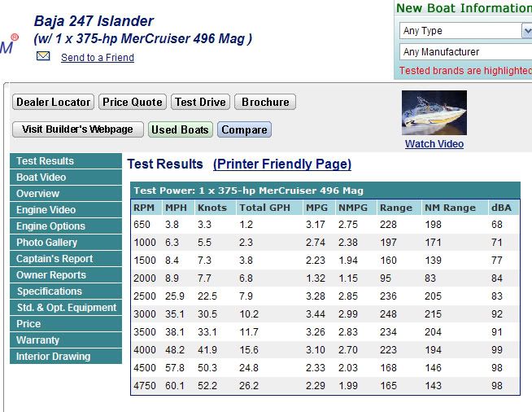This screenshot has height=412, width=532.
Task: Open Engine Video sidebar item
Action: tap(66, 210)
